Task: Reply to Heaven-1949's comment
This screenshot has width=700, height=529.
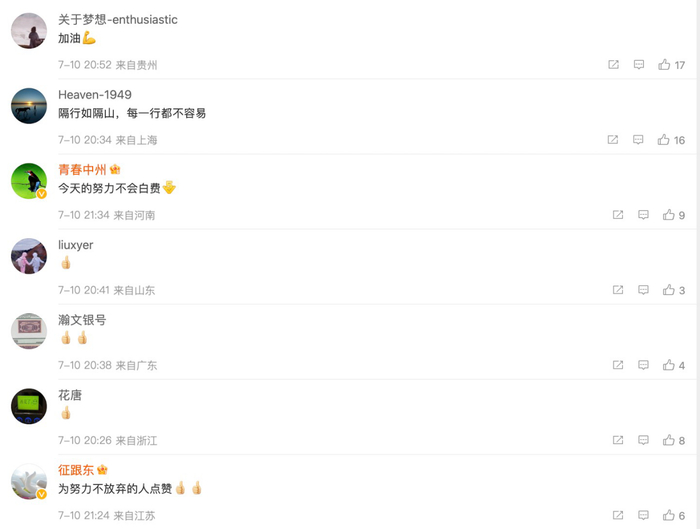Action: [639, 140]
